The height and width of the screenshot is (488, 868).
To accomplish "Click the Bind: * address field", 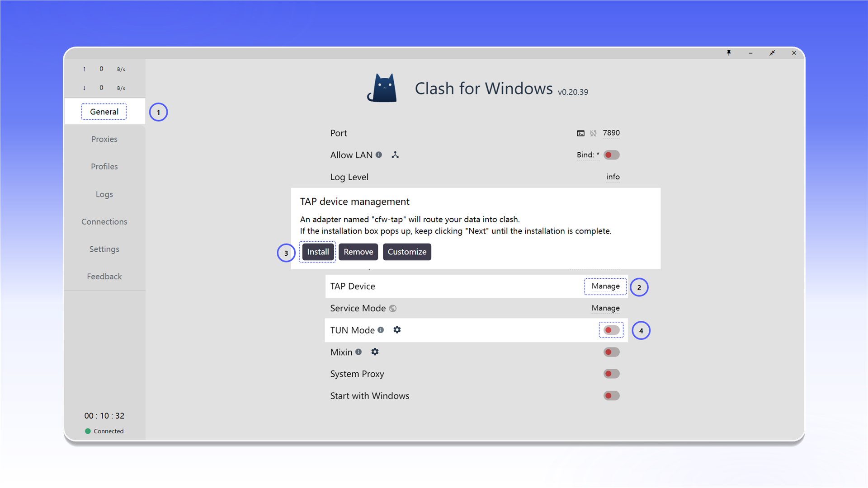I will pos(588,155).
